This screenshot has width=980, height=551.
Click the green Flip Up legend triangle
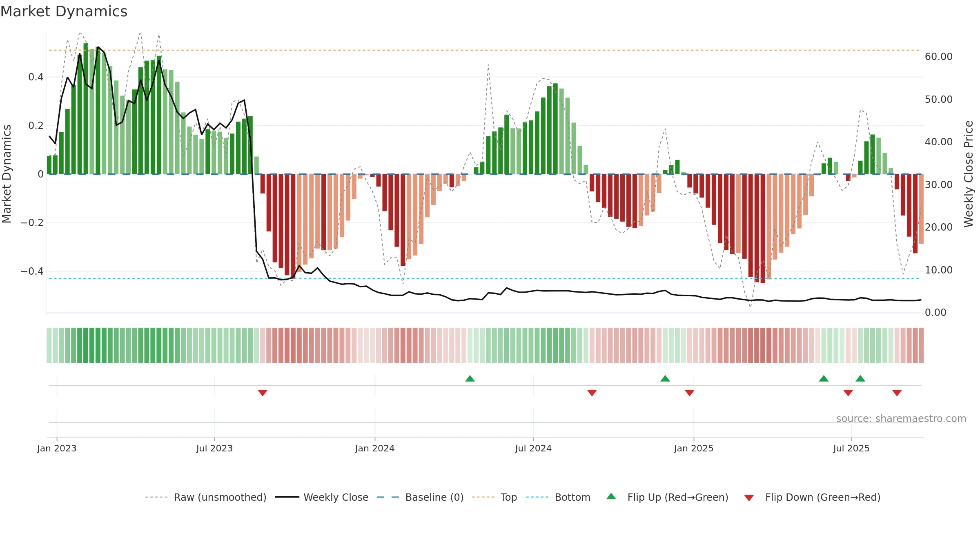(611, 496)
